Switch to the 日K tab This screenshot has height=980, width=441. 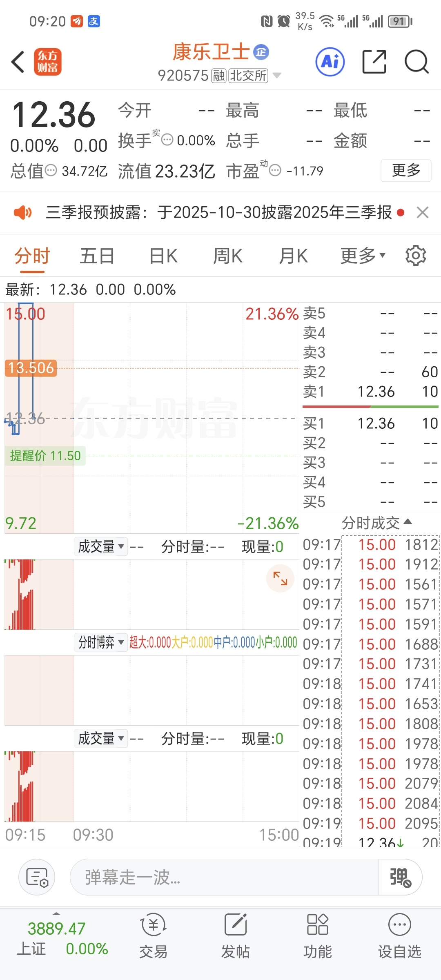tap(163, 256)
